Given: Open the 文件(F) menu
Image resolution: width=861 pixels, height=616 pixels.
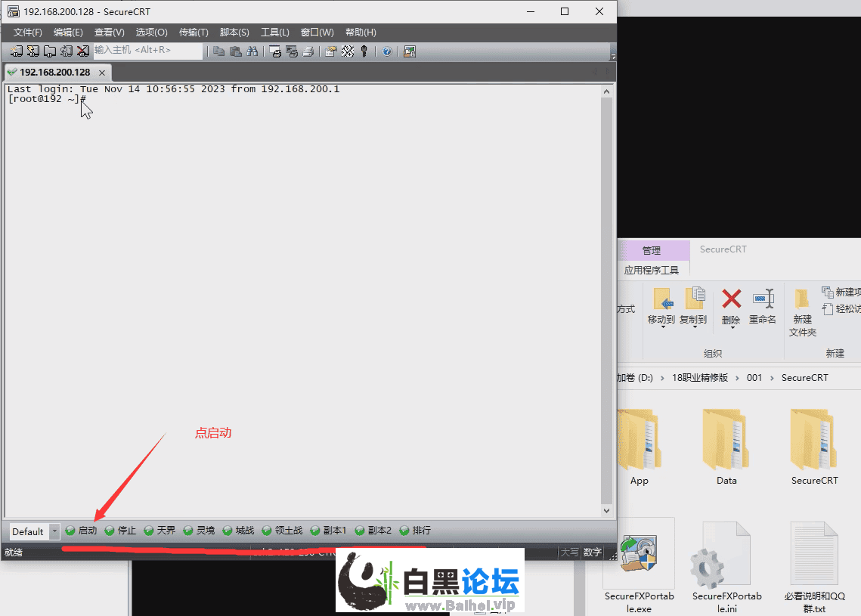Looking at the screenshot, I should 27,33.
